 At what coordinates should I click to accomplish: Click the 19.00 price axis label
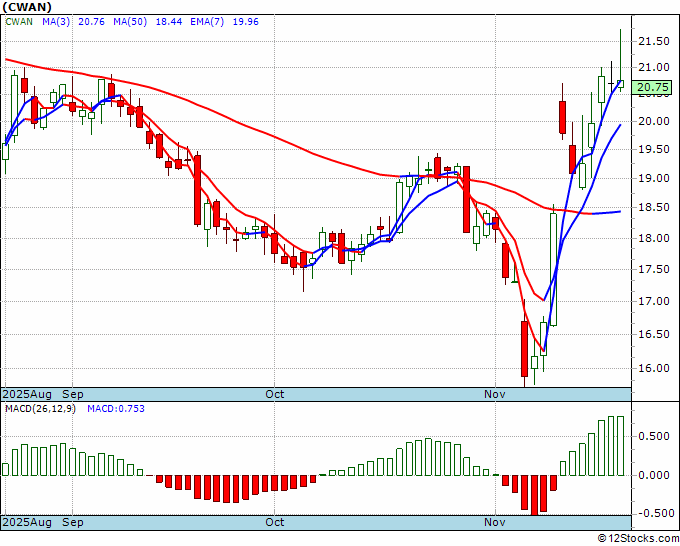654,178
